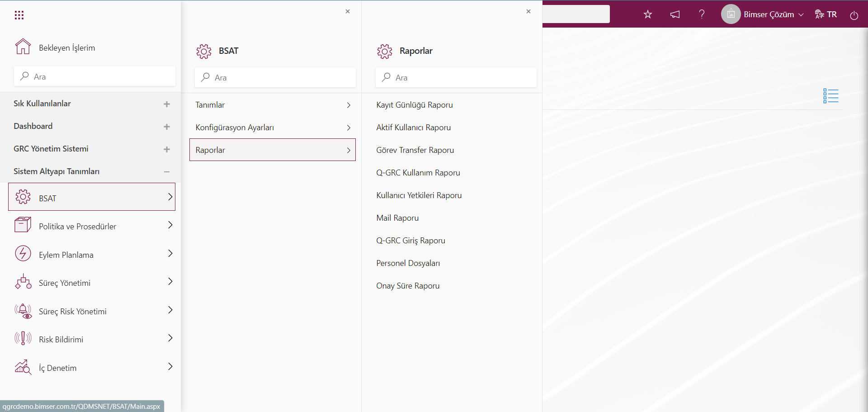Viewport: 868px width, 412px height.
Task: Open Görev Transfer Raporu
Action: coord(415,150)
